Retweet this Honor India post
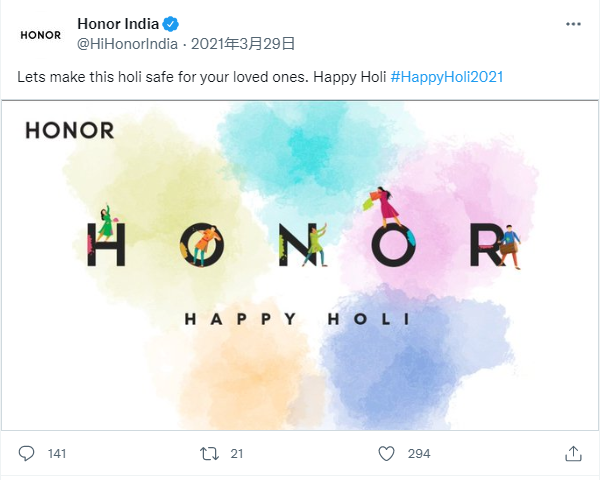 tap(209, 454)
